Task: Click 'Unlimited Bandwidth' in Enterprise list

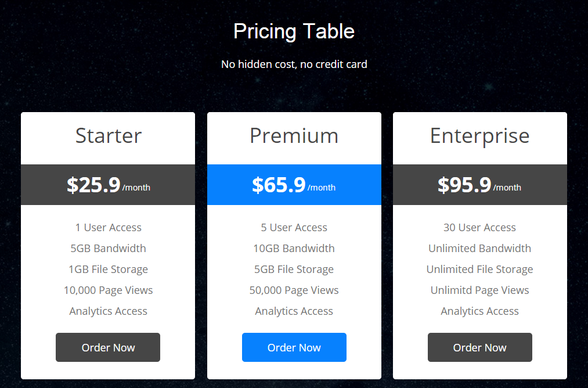Action: tap(479, 249)
